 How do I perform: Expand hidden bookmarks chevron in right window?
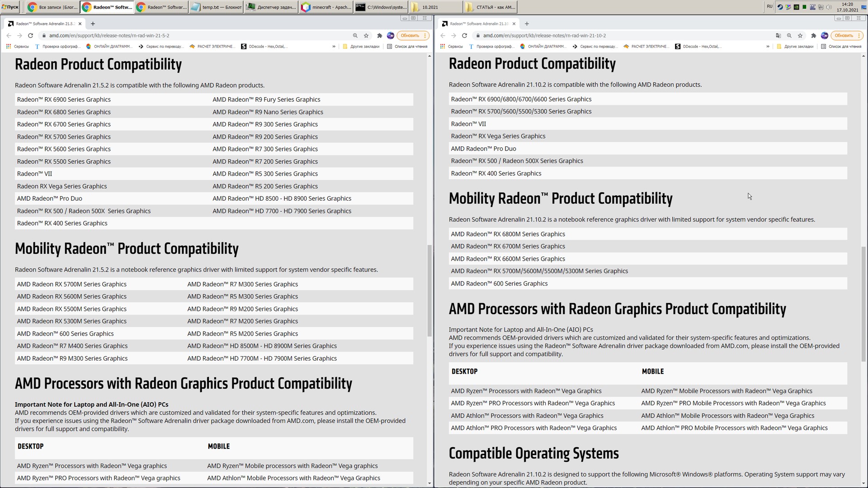coord(768,47)
